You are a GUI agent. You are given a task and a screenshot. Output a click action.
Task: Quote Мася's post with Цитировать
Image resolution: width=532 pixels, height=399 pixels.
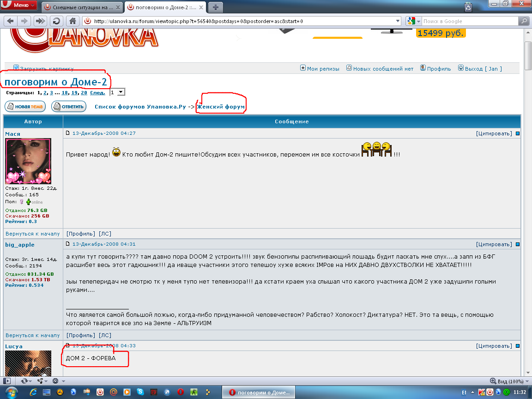click(x=494, y=133)
